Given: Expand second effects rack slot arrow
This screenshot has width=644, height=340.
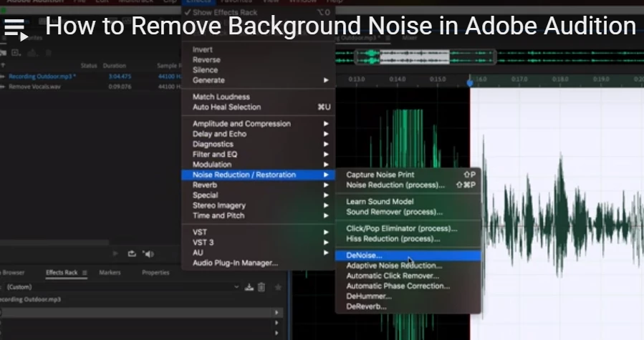Looking at the screenshot, I should [x=277, y=323].
